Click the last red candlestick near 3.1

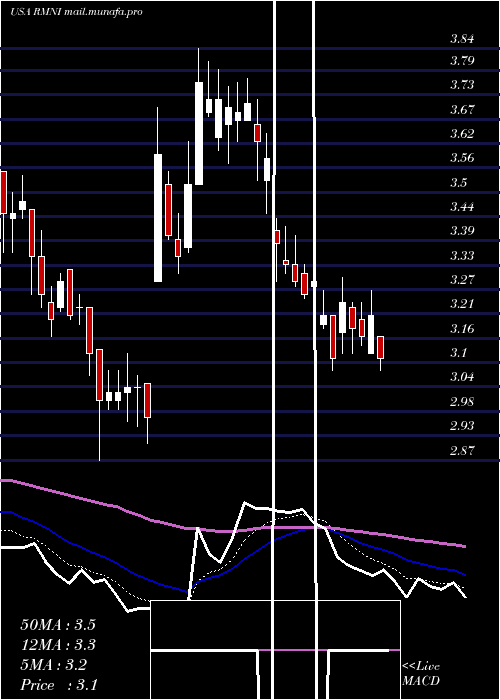(380, 348)
